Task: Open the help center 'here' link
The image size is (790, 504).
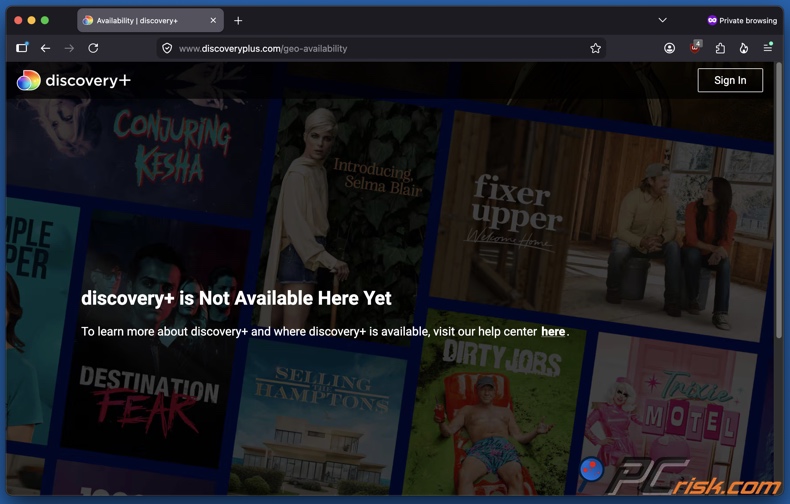Action: click(x=553, y=331)
